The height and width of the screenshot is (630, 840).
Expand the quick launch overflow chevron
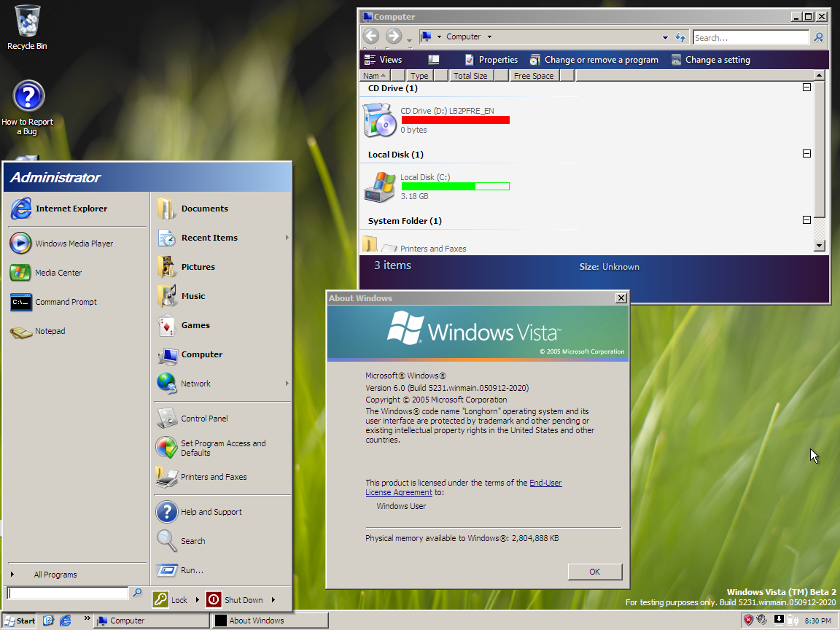(87, 618)
